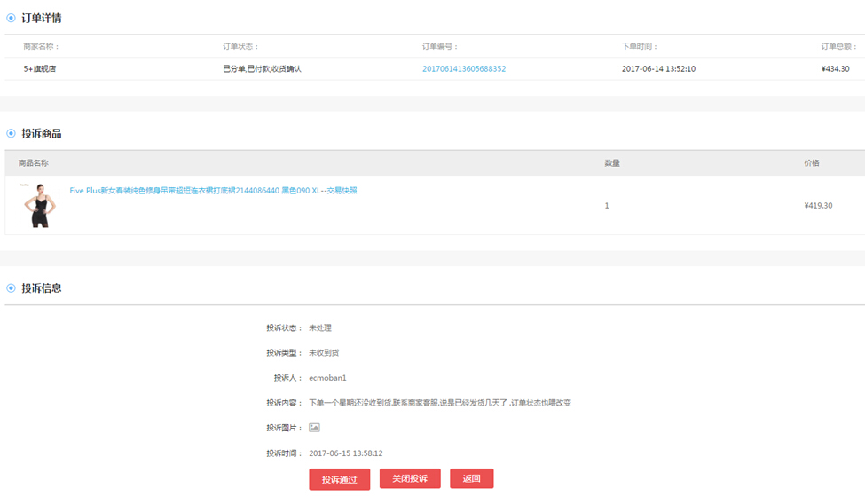Click complainant name ecmoban1

pos(327,378)
